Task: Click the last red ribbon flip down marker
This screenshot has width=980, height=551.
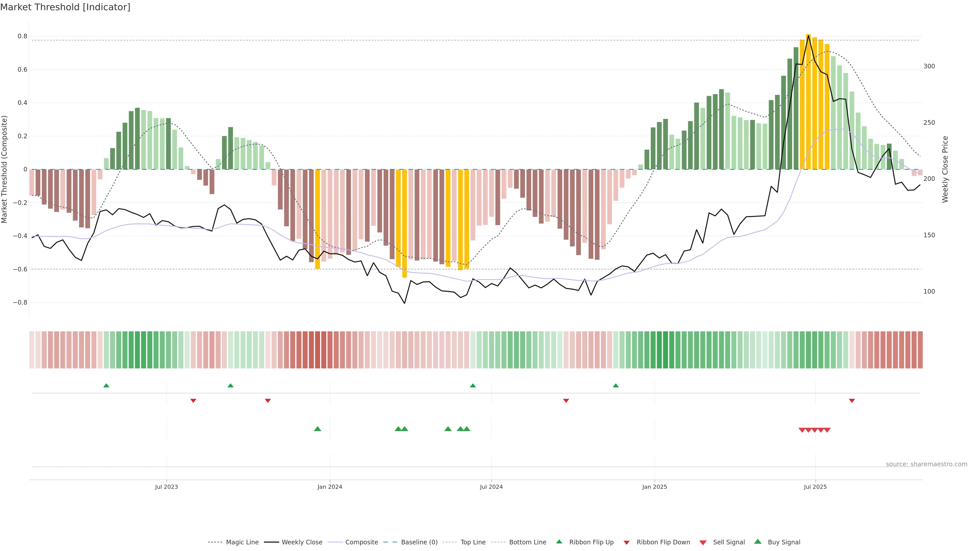Action: click(x=852, y=401)
